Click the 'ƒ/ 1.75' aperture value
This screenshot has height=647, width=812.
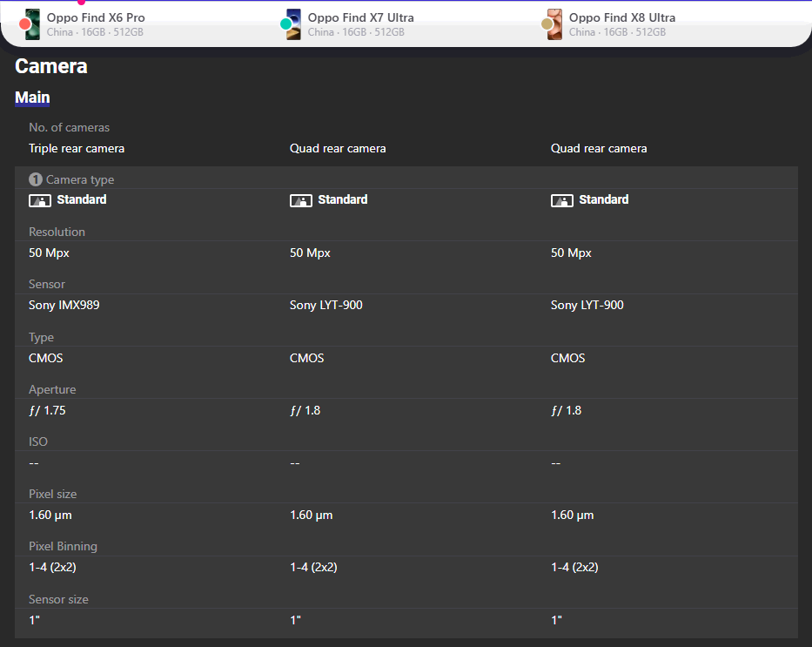click(47, 410)
